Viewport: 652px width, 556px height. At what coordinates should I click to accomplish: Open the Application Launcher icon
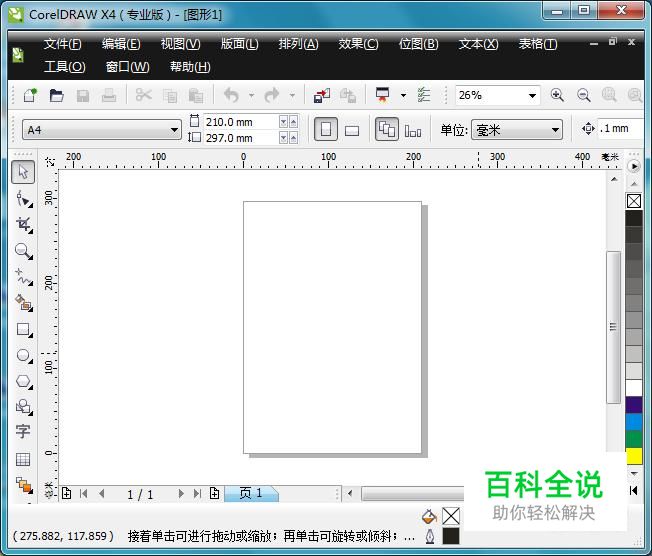[x=383, y=95]
